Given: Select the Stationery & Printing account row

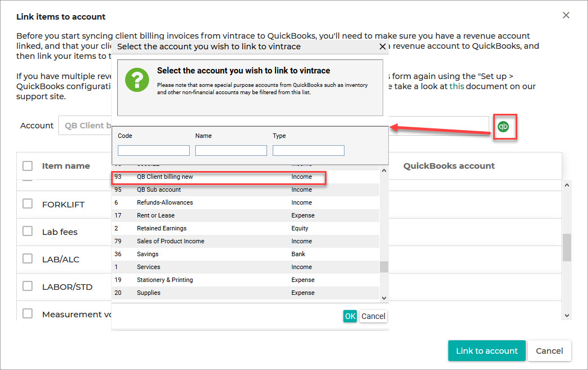Looking at the screenshot, I should (x=246, y=280).
